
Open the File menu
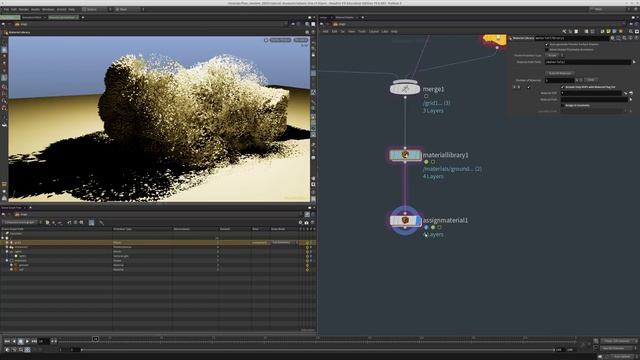point(6,9)
